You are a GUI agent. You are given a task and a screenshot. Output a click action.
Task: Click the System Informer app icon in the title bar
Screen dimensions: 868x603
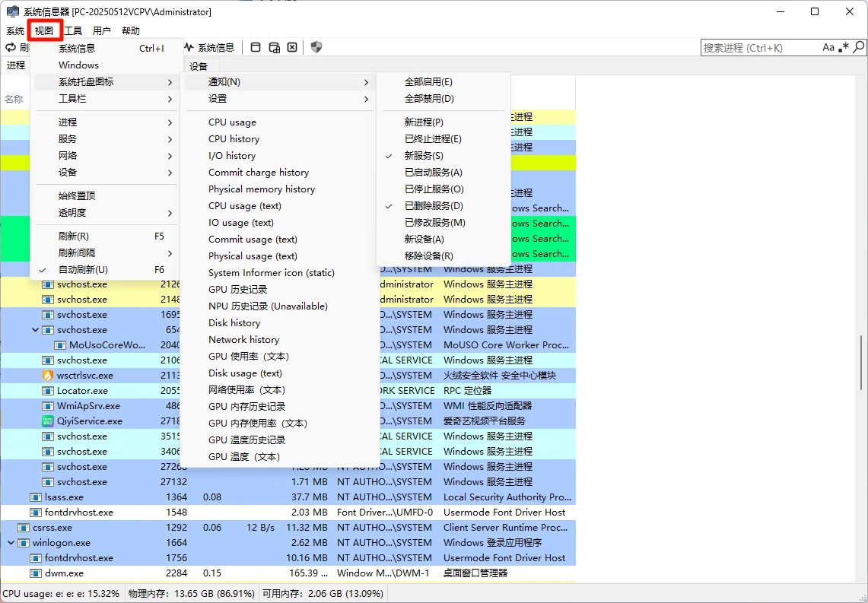coord(12,11)
